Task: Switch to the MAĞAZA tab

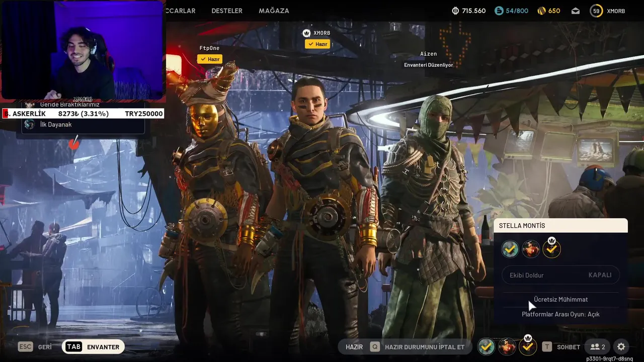Action: click(274, 11)
